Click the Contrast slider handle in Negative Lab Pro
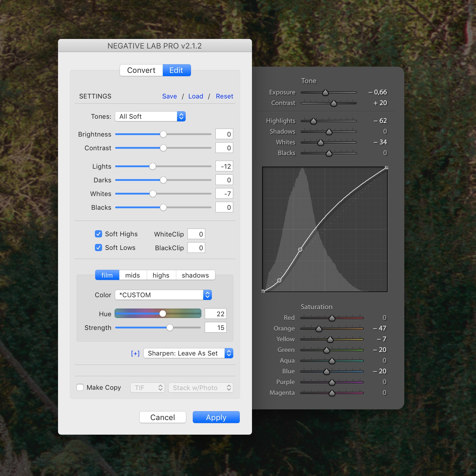476x476 pixels. [163, 148]
